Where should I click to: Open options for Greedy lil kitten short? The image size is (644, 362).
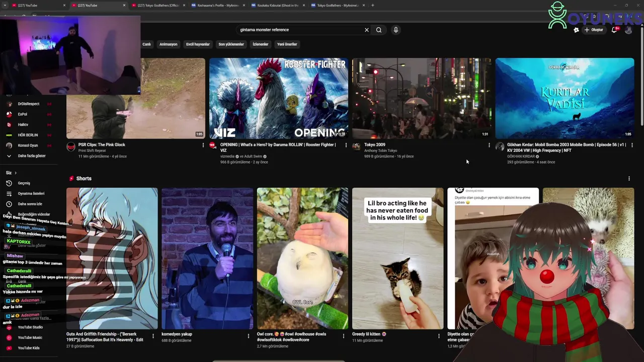pos(439,336)
